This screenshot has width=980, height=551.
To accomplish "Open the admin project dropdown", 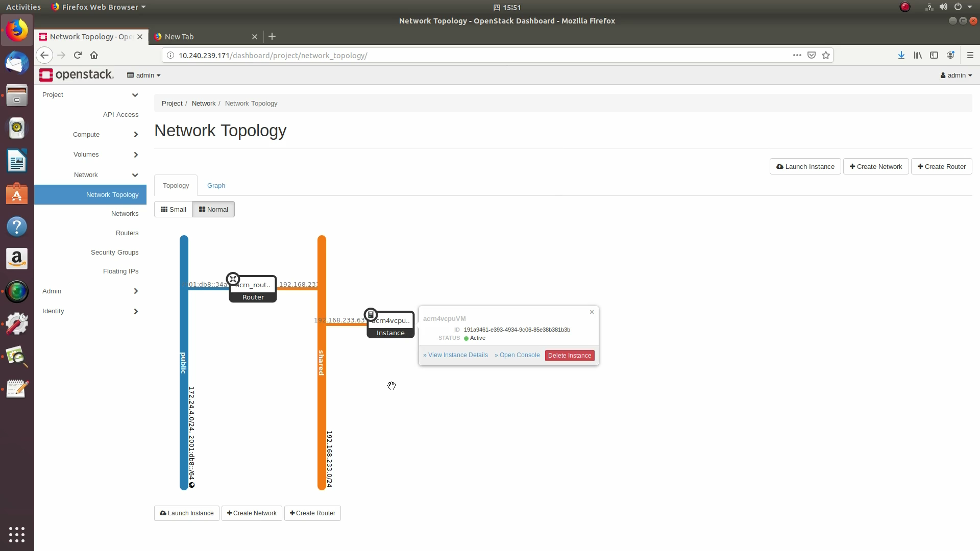I will coord(144,75).
